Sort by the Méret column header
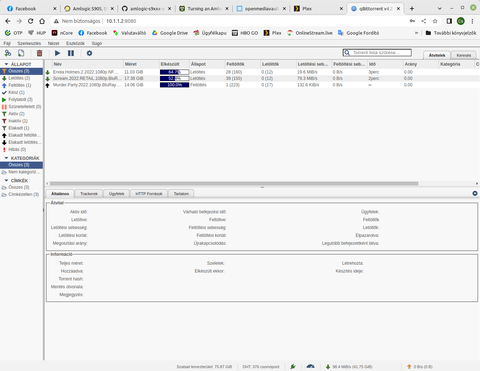Screen dimensions: 480x371 141,64
